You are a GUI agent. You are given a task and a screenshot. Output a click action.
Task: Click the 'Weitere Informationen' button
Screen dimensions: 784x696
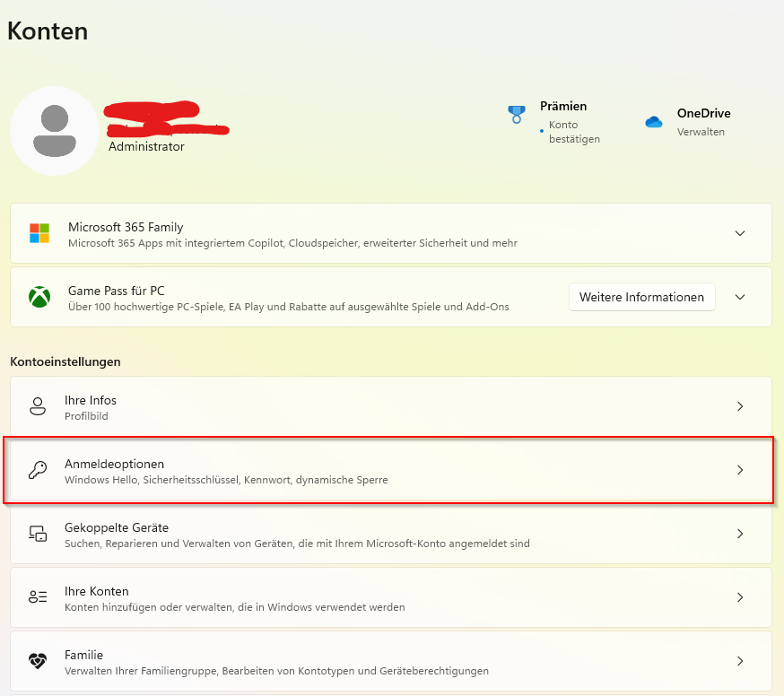click(641, 297)
